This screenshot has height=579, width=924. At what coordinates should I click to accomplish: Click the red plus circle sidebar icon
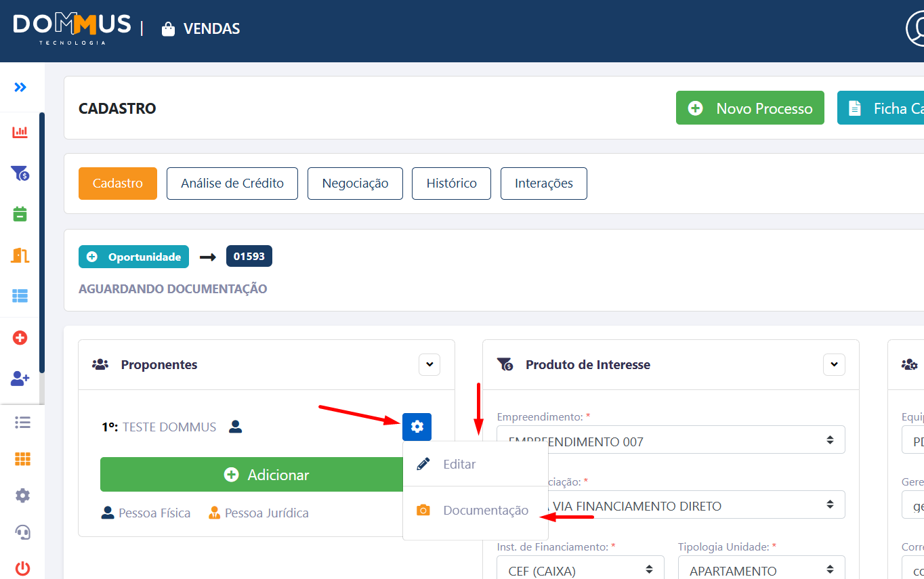click(x=20, y=337)
